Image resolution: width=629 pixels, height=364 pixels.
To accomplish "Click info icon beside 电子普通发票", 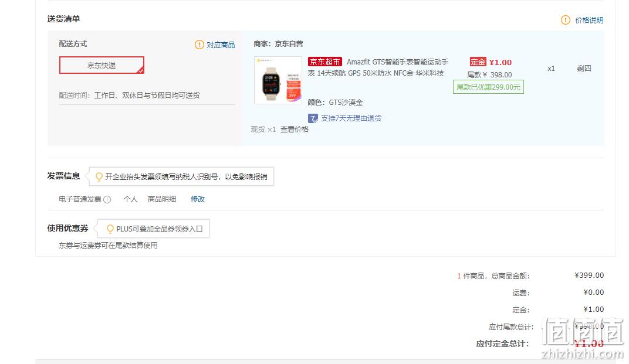I will pos(107,200).
